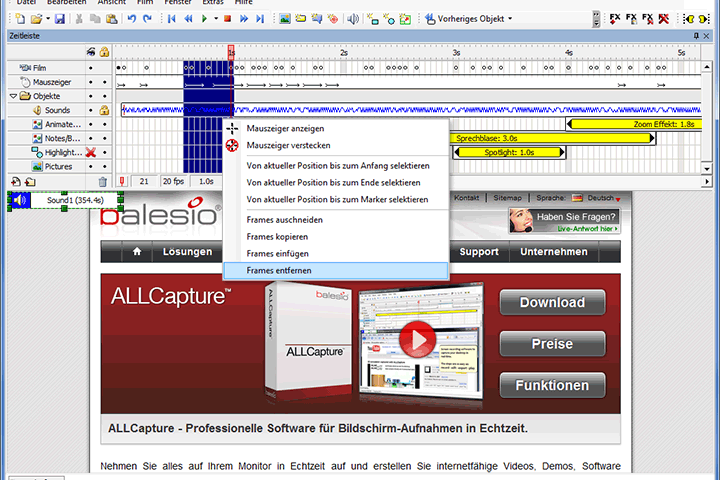Click the home icon in the website navigation

(137, 251)
